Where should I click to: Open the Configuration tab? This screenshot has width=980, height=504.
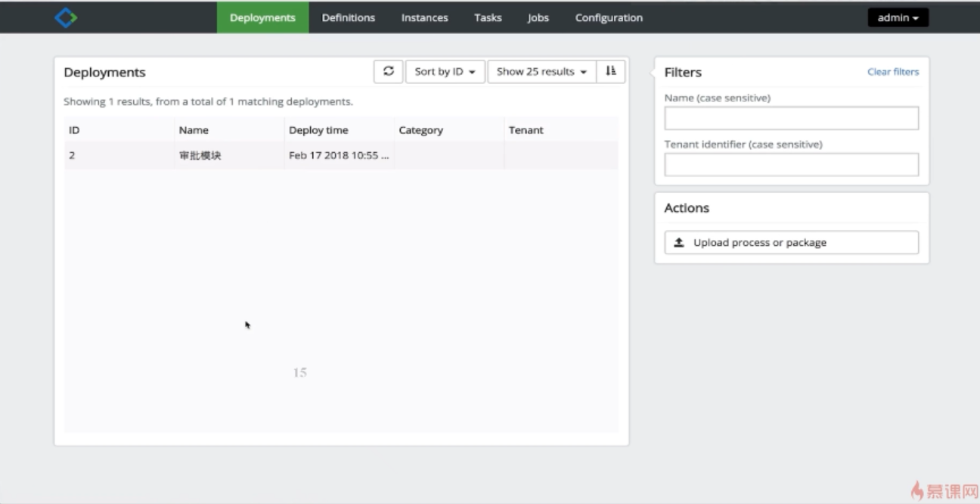pyautogui.click(x=609, y=17)
